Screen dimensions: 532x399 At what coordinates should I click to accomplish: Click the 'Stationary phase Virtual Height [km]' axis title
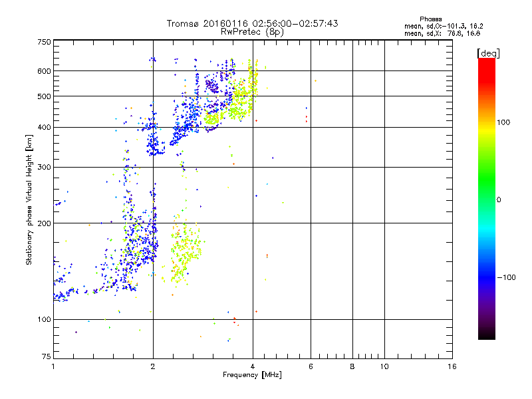[29, 199]
